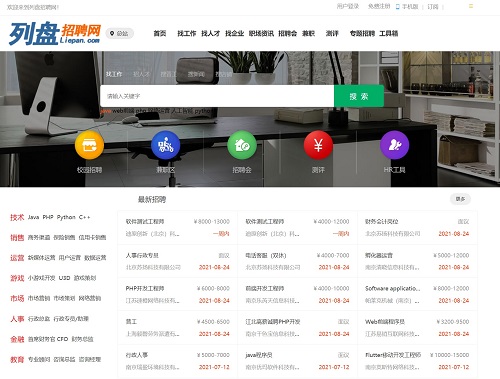Click the blue 兼职区 scooter icon
The width and height of the screenshot is (500, 379).
coord(165,145)
